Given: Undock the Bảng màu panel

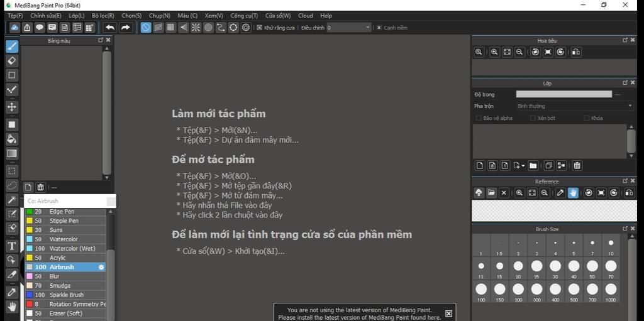Looking at the screenshot, I should click(x=101, y=40).
